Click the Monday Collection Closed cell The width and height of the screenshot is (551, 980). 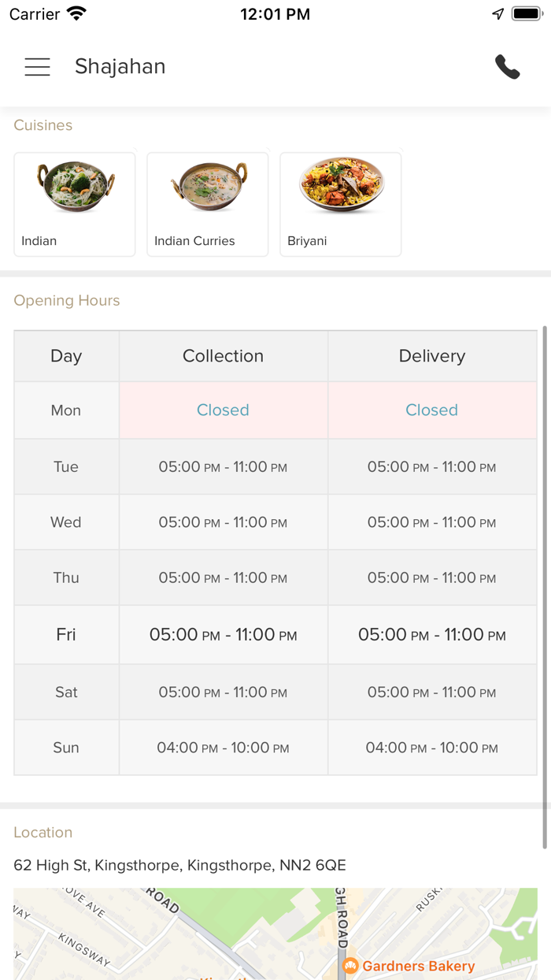(x=223, y=410)
